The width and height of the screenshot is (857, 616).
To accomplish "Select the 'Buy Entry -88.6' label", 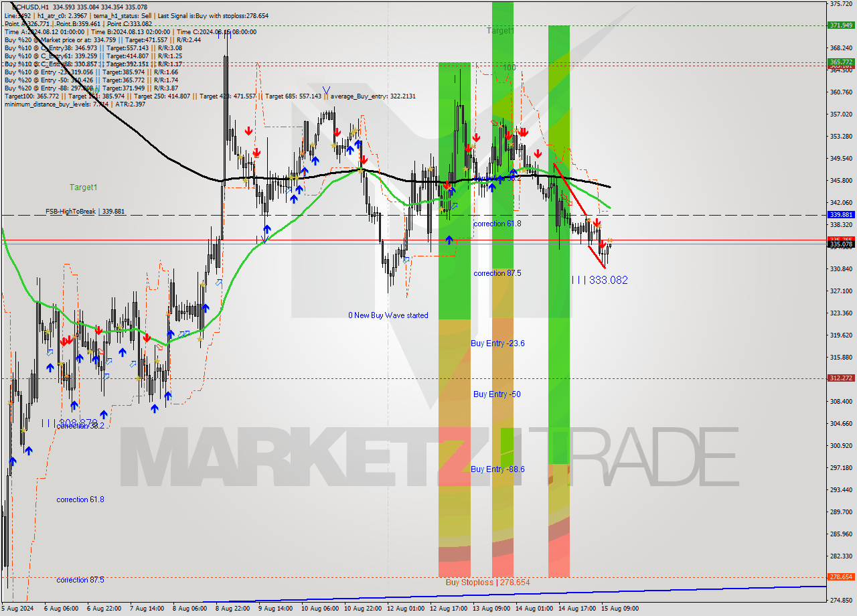I will coord(497,469).
